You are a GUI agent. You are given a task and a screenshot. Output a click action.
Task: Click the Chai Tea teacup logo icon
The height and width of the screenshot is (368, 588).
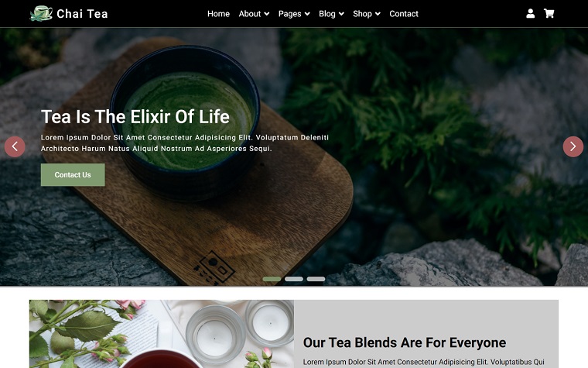[41, 13]
